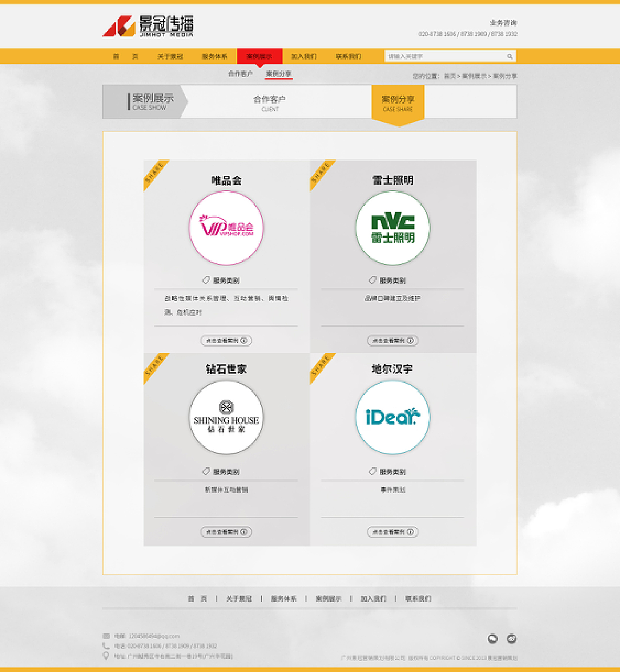Click the tag icon in 唯品会 card

click(x=206, y=280)
